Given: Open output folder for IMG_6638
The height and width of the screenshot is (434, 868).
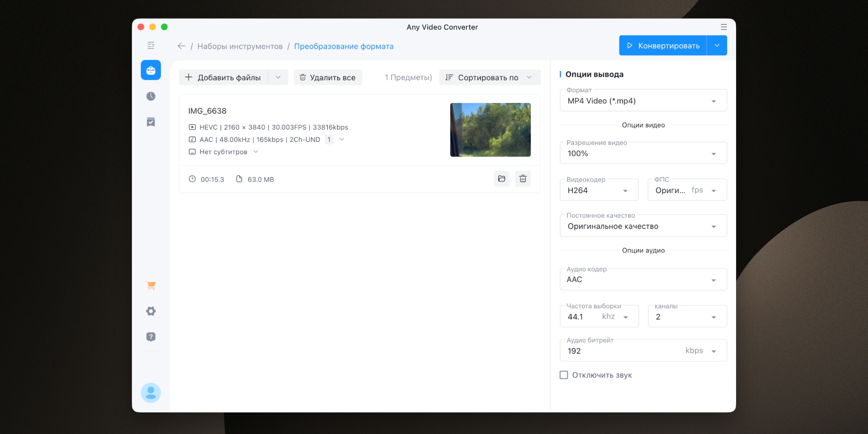Looking at the screenshot, I should [502, 179].
